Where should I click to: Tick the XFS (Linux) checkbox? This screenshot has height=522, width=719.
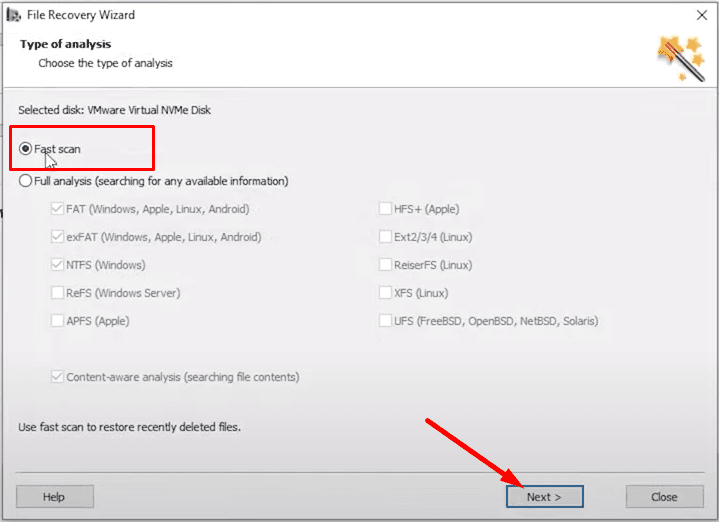(x=385, y=293)
